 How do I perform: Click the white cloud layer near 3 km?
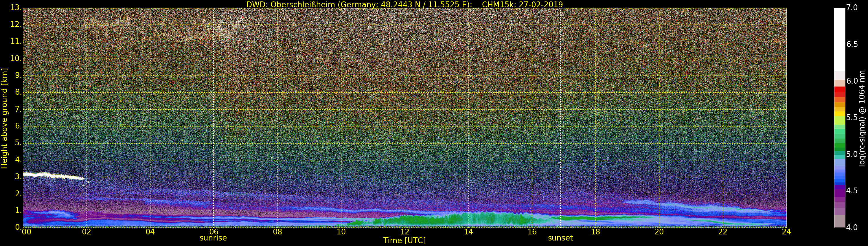pos(54,176)
